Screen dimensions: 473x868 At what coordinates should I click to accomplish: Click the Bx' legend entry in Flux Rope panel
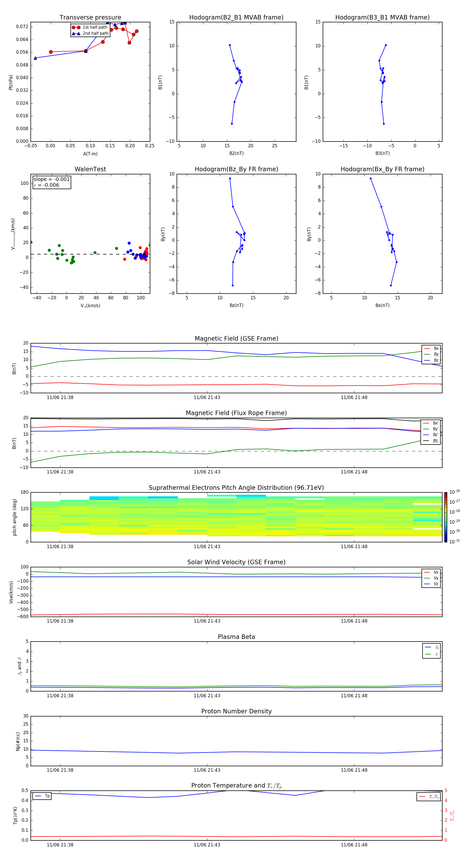click(431, 423)
